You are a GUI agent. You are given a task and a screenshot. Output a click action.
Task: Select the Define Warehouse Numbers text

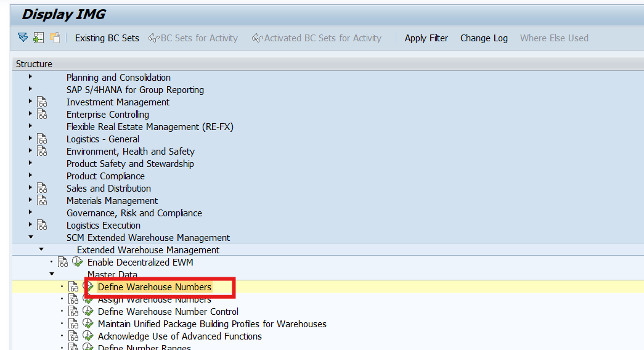click(x=155, y=287)
